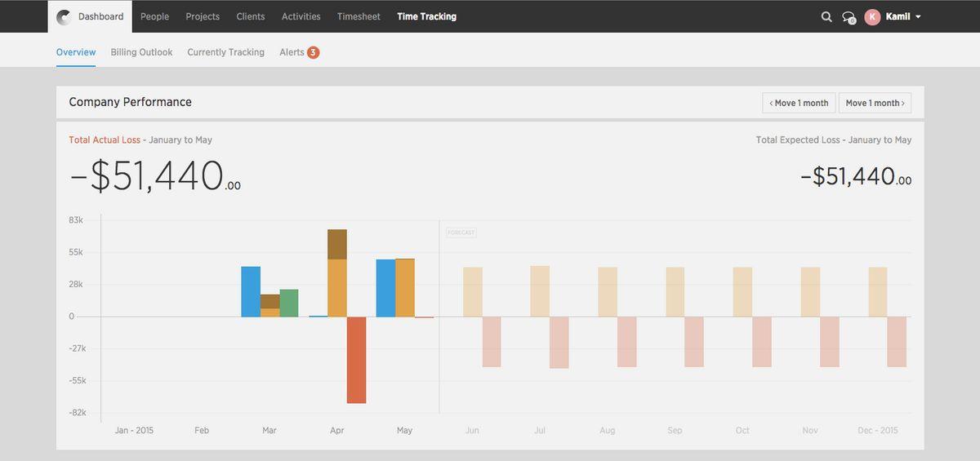Viewport: 980px width, 461px height.
Task: Open the Alerts badge showing 3
Action: [x=313, y=52]
